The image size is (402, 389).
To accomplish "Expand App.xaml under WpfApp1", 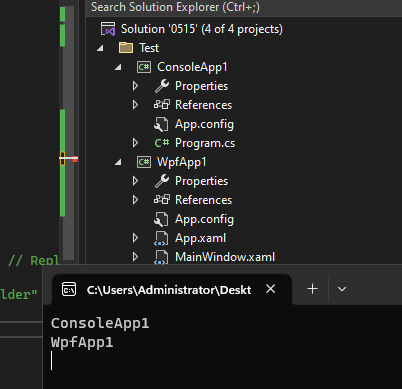I will click(x=135, y=238).
